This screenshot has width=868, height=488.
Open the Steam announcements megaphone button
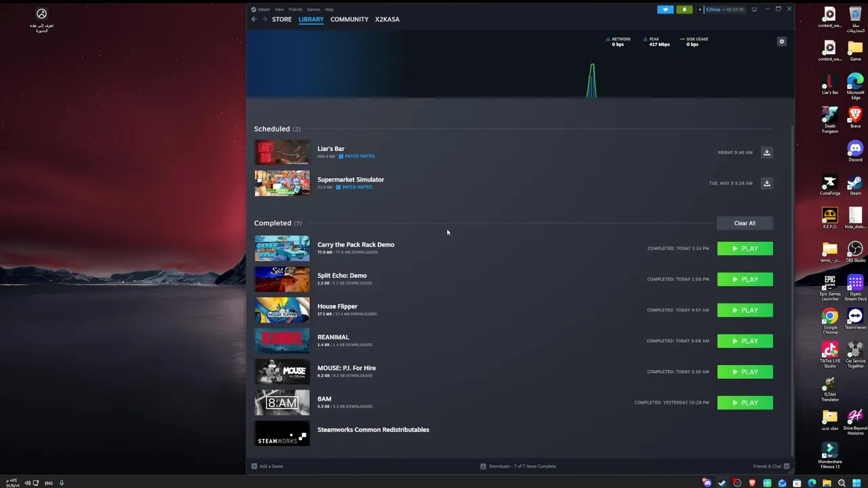(665, 9)
